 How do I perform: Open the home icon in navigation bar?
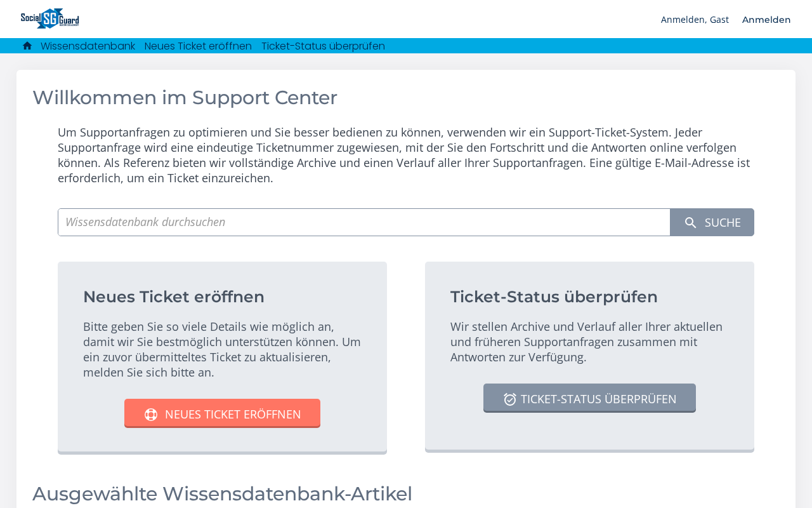[x=27, y=46]
